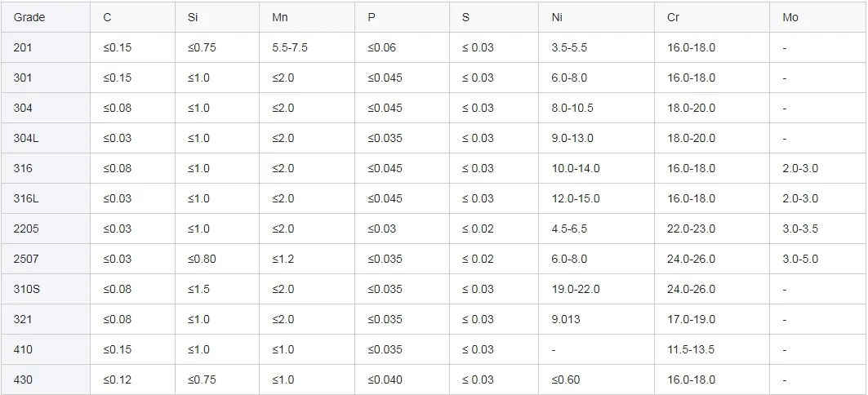The image size is (868, 395).
Task: Select the 3.0-5.0 molybdenum cell
Action: coord(800,259)
